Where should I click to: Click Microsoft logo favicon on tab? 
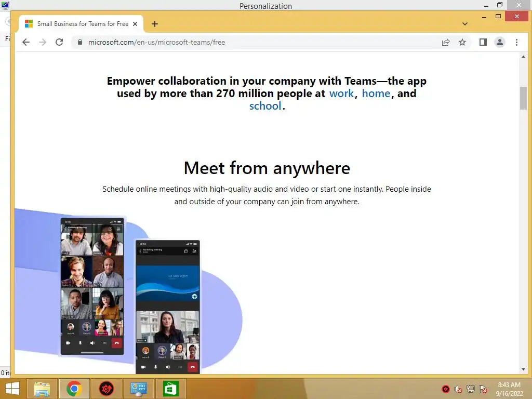(x=29, y=24)
